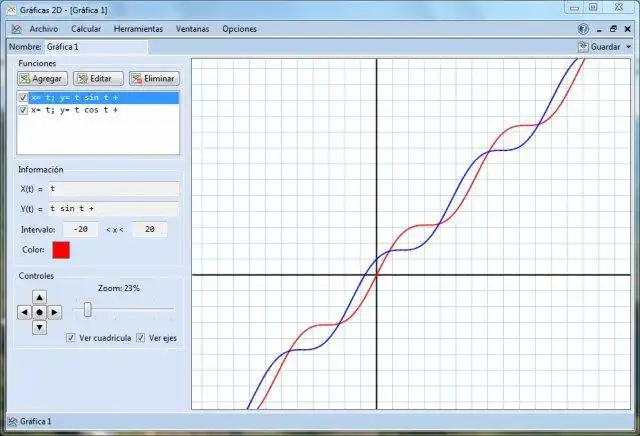640x436 pixels.
Task: Pan the graph up with the up arrow
Action: click(x=39, y=297)
